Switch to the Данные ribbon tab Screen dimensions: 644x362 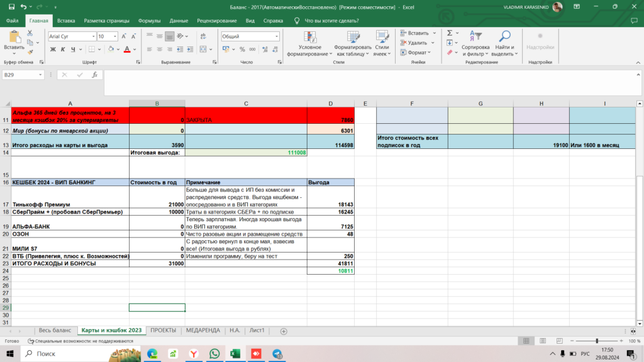coord(179,21)
